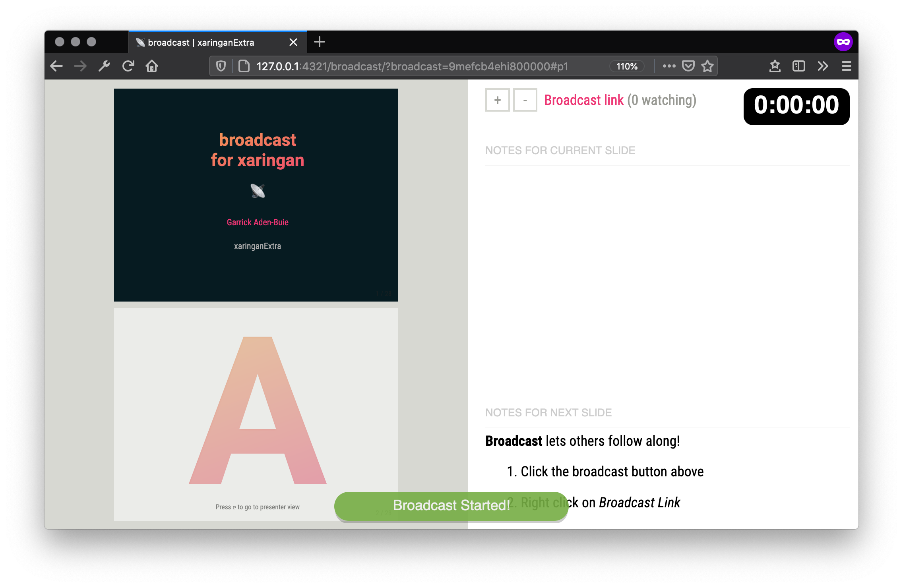Image resolution: width=903 pixels, height=588 pixels.
Task: Open the page actions three-dots menu
Action: coord(669,66)
